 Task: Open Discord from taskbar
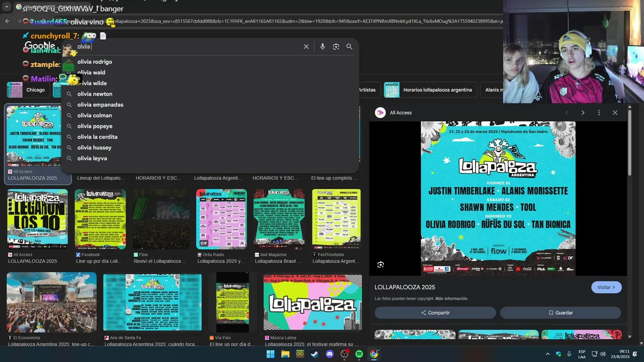click(x=330, y=354)
